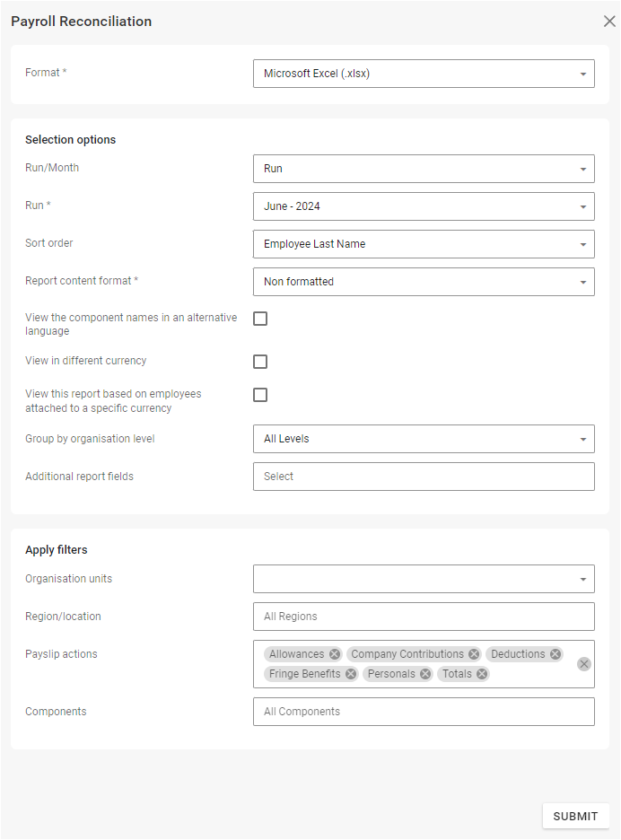Image resolution: width=621 pixels, height=840 pixels.
Task: Remove the Deductions chip
Action: (x=555, y=654)
